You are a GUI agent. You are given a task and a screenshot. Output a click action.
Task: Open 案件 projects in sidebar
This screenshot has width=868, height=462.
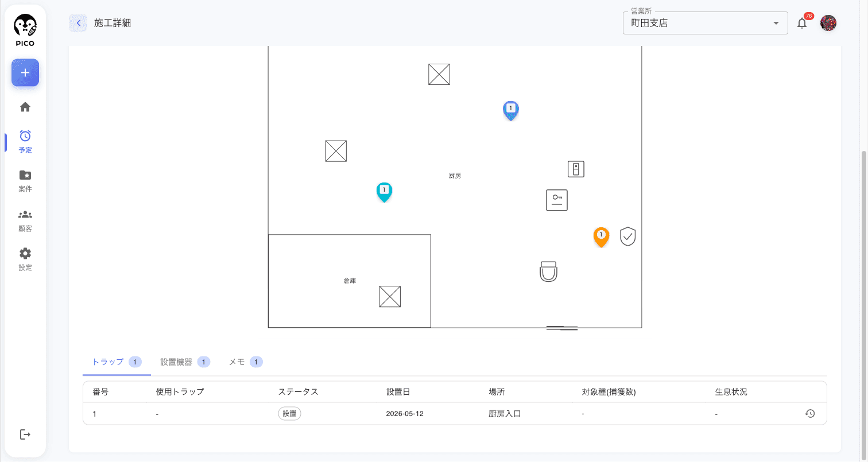pyautogui.click(x=25, y=181)
